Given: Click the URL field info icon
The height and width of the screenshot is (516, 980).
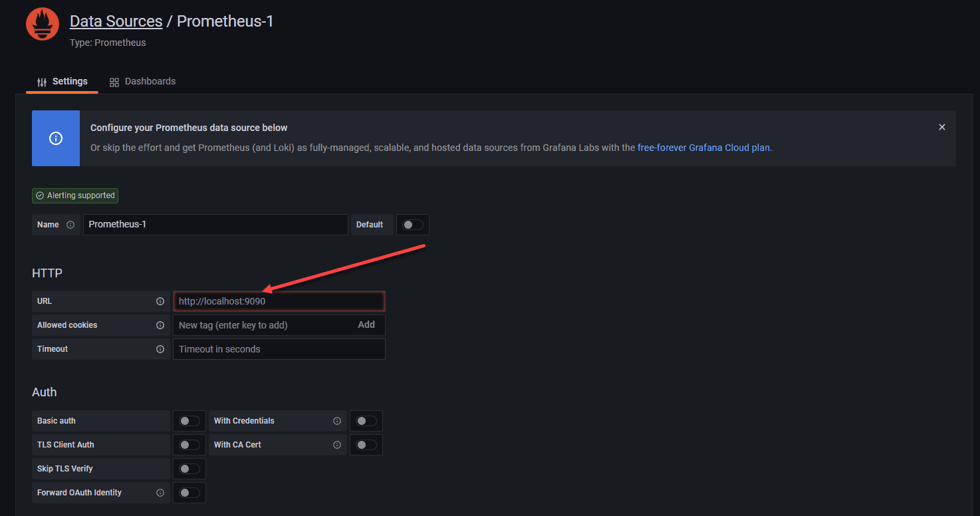Looking at the screenshot, I should [x=160, y=301].
